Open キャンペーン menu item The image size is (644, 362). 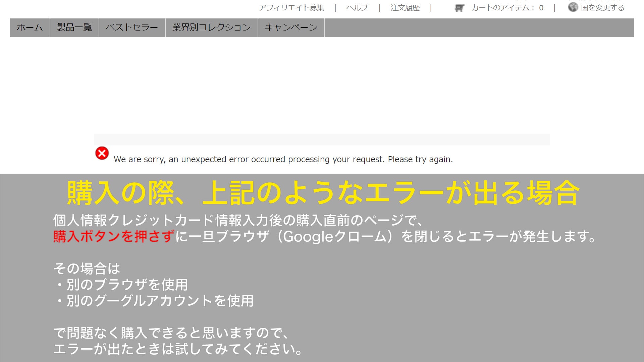(x=291, y=27)
